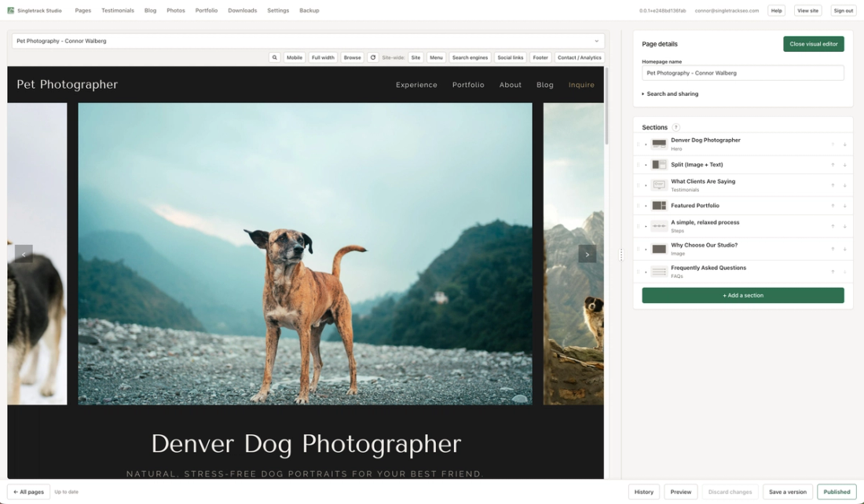Click the Preview button in bottom bar
Screen dimensions: 864x504
(x=680, y=492)
